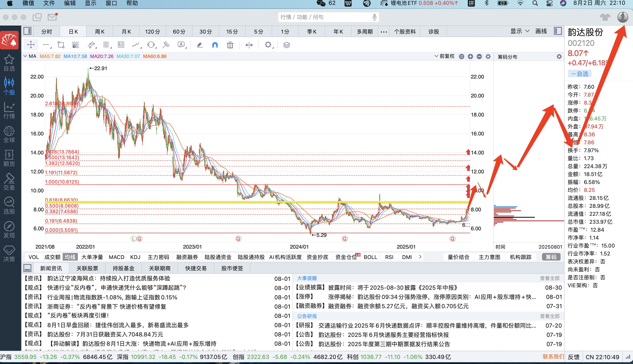Viewport: 633px width, 364px height.
Task: Pick the wave polyline drawing tool
Action: pyautogui.click(x=136, y=45)
